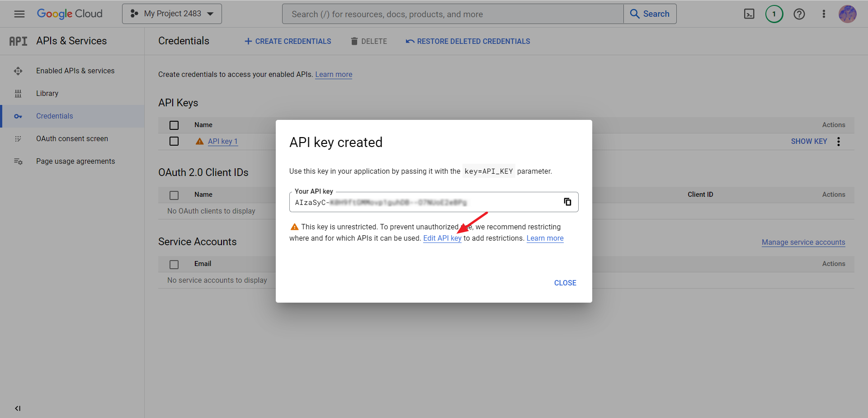This screenshot has width=868, height=418.
Task: Copy the API key to clipboard
Action: point(567,202)
